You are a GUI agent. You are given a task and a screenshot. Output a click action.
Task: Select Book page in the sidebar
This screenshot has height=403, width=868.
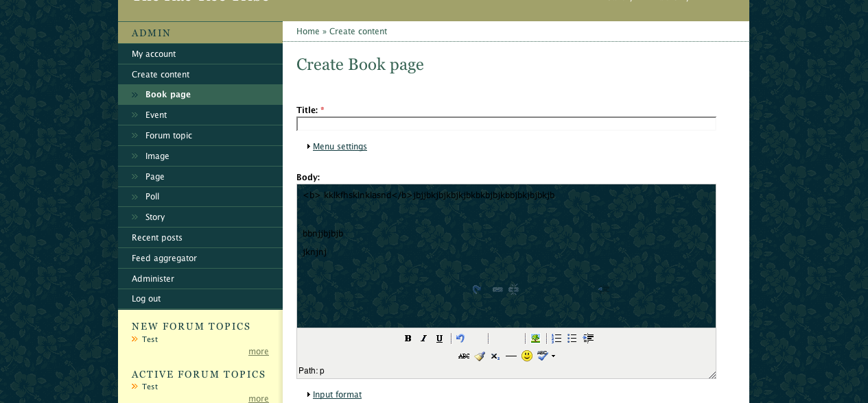point(200,95)
